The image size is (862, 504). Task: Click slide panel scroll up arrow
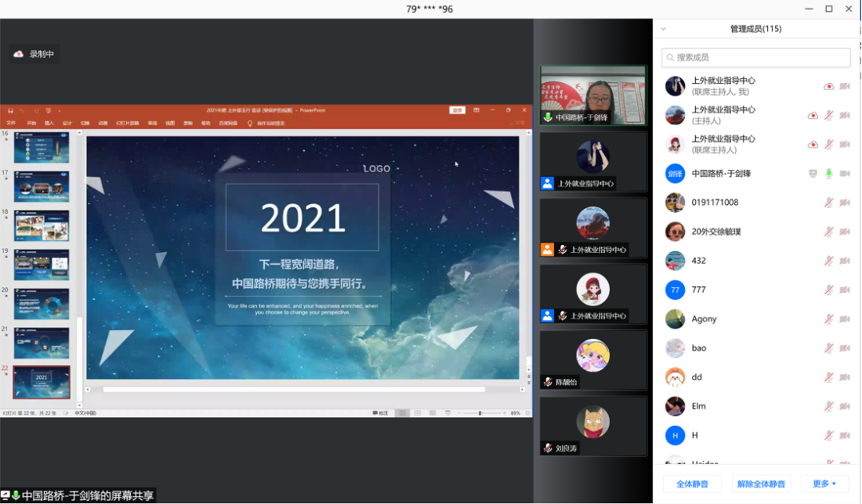pyautogui.click(x=79, y=133)
